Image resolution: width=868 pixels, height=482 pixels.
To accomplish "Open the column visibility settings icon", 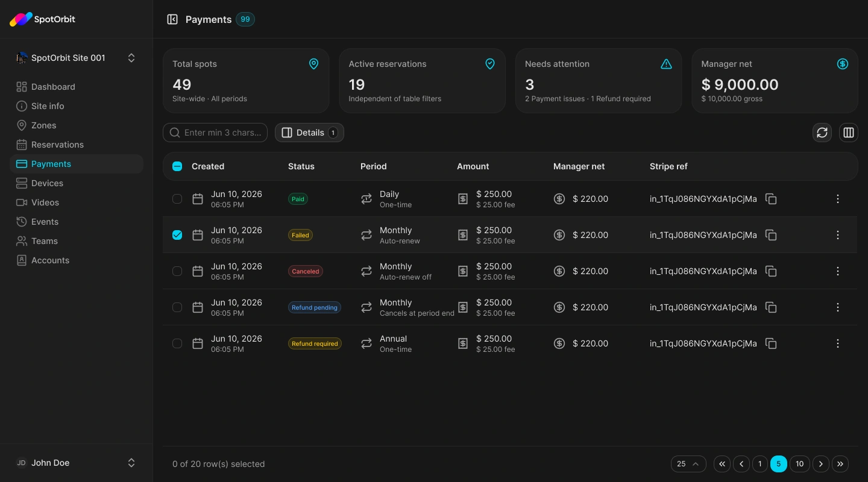I will (849, 133).
